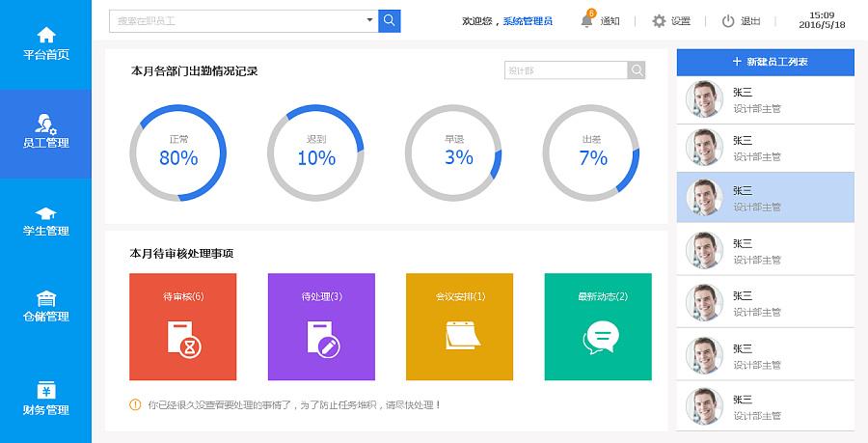
Task: Click the department search magnifier icon
Action: coord(637,70)
